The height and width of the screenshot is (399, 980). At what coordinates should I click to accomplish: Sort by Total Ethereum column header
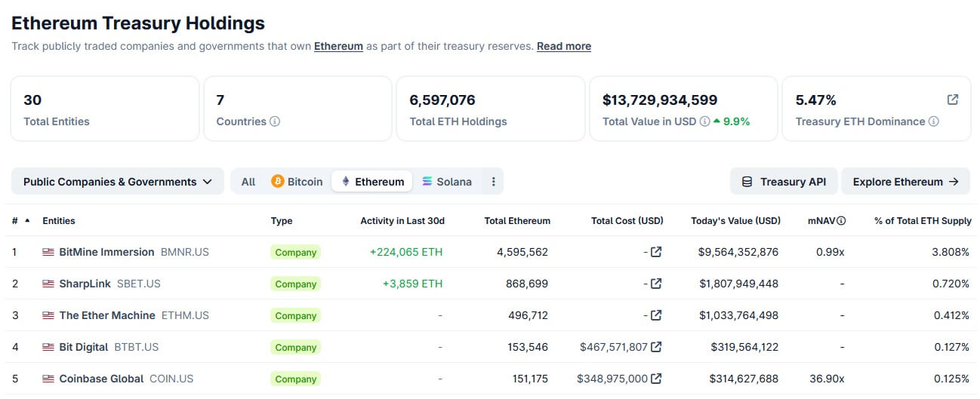click(517, 221)
